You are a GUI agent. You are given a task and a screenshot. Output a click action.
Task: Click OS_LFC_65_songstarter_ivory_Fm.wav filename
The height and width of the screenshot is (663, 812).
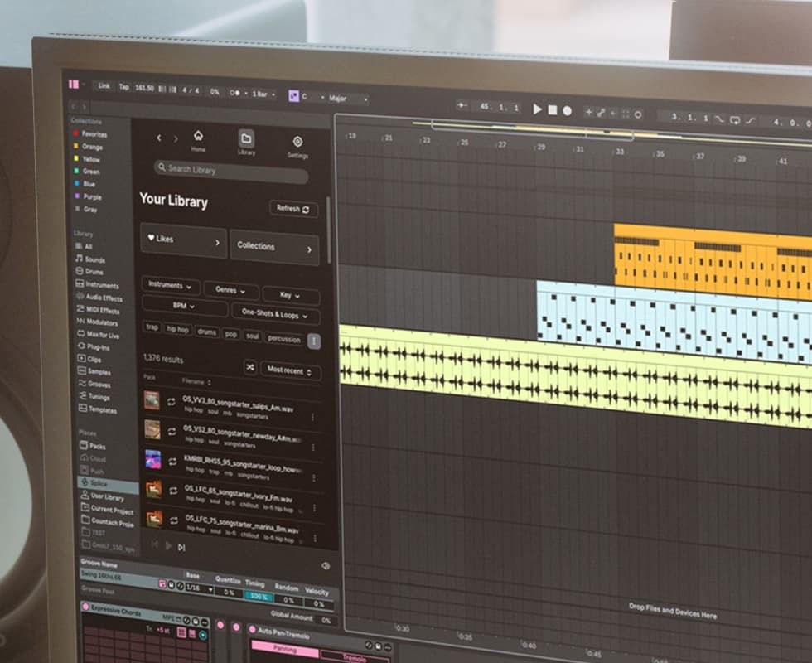pos(239,494)
